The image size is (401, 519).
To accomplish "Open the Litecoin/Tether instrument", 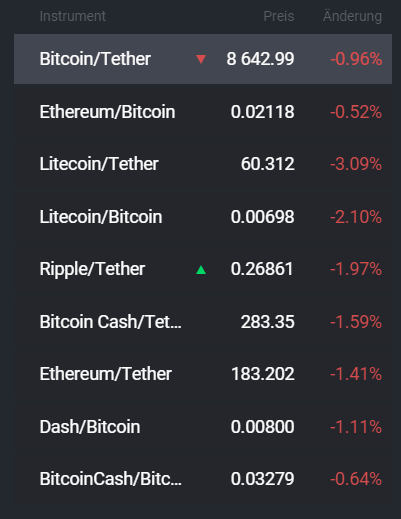I will point(203,164).
